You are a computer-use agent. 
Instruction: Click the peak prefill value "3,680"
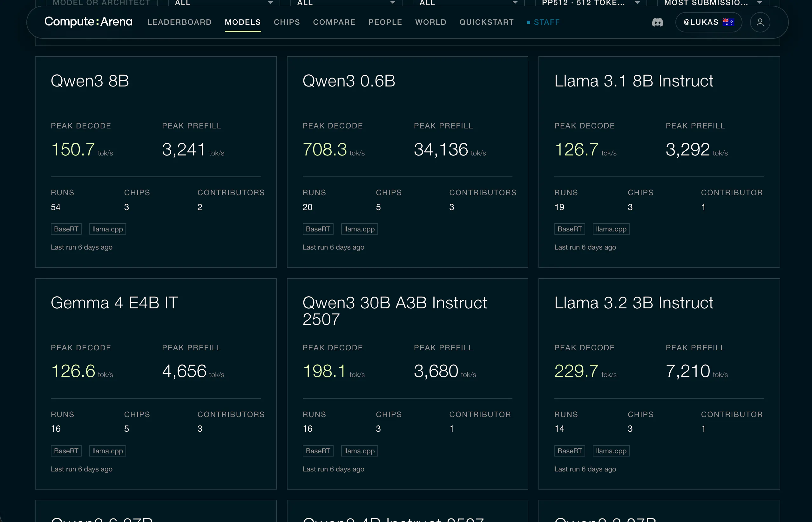[436, 371]
